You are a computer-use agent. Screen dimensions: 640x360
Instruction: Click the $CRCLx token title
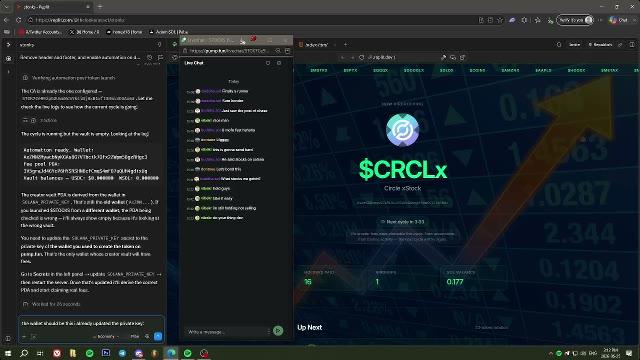click(403, 169)
